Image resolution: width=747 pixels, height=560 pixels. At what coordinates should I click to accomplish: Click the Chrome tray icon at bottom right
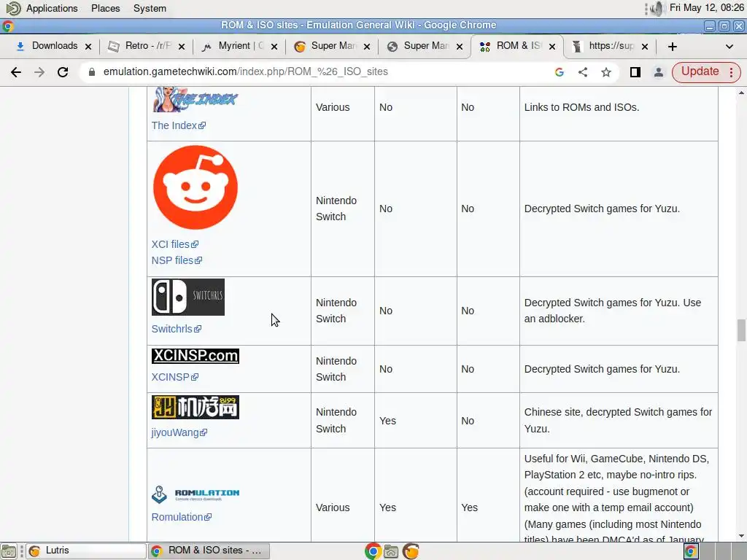point(690,551)
